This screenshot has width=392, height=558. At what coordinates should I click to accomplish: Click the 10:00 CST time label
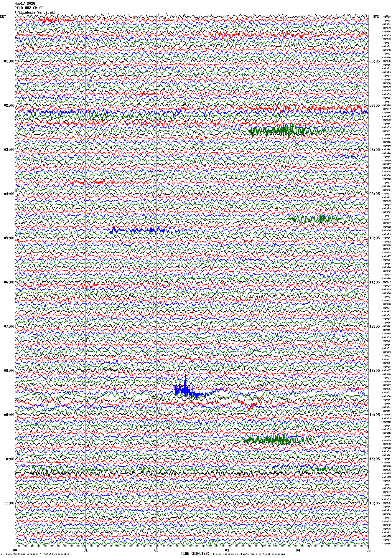point(9,459)
